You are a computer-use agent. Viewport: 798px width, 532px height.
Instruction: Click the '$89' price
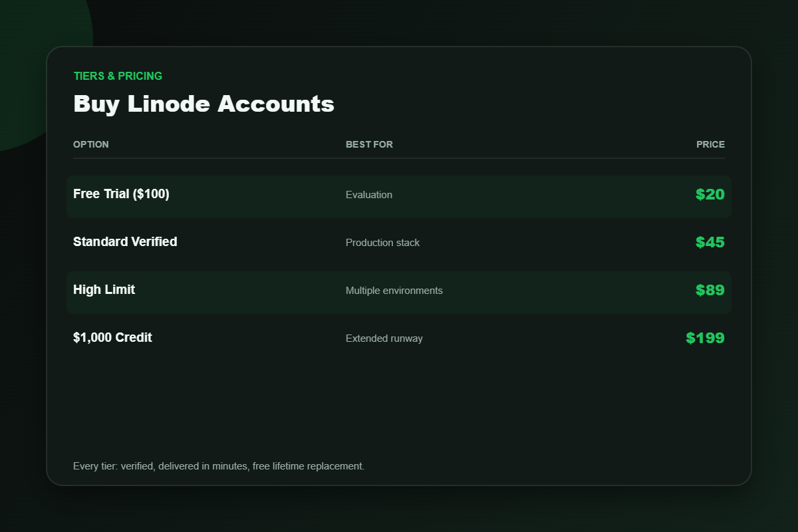(x=710, y=290)
